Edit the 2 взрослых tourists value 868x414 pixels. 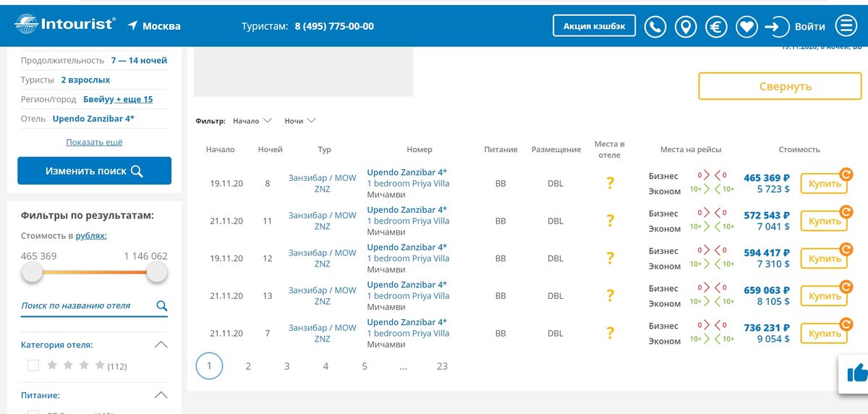85,80
